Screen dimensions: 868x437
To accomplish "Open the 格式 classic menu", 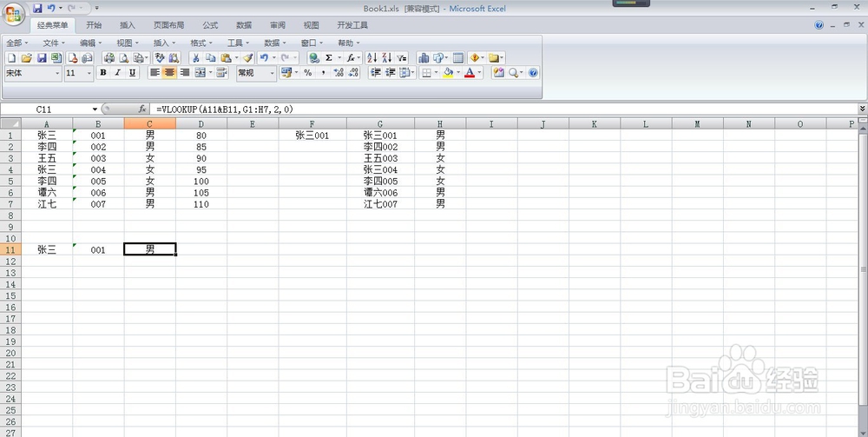I will (x=201, y=43).
